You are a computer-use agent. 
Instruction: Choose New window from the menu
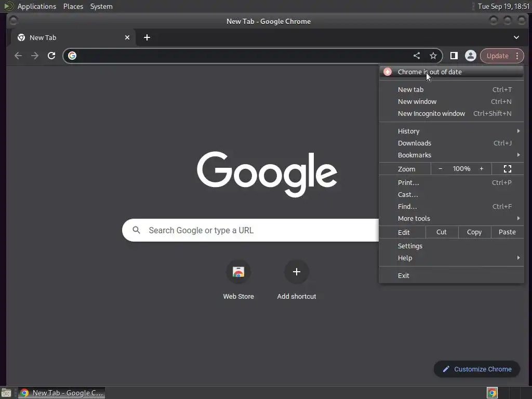pyautogui.click(x=451, y=101)
